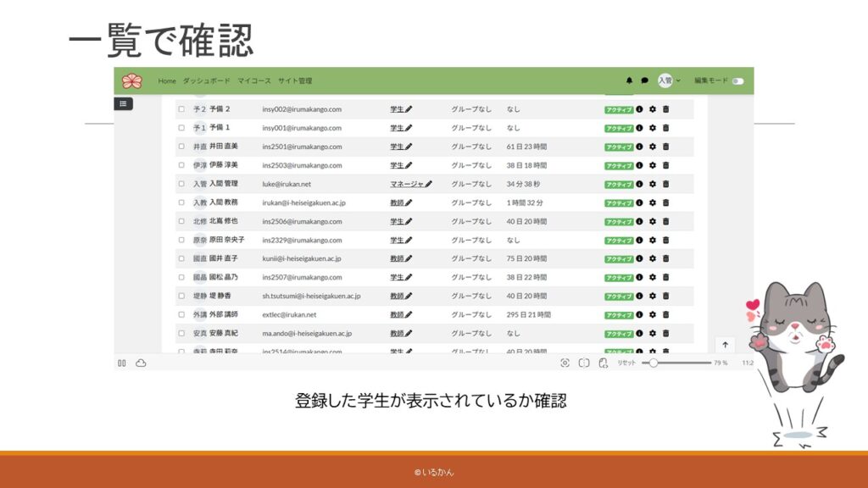Click the notification bell icon
This screenshot has height=488, width=868.
[x=629, y=80]
